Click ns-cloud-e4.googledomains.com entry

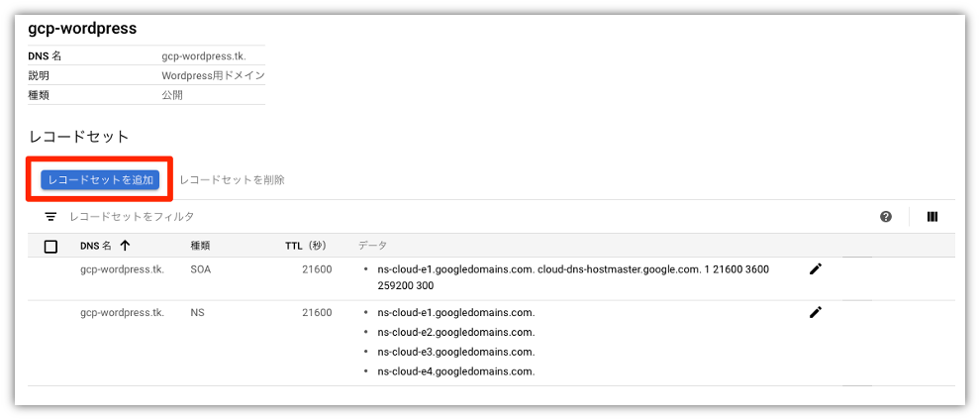tap(456, 371)
